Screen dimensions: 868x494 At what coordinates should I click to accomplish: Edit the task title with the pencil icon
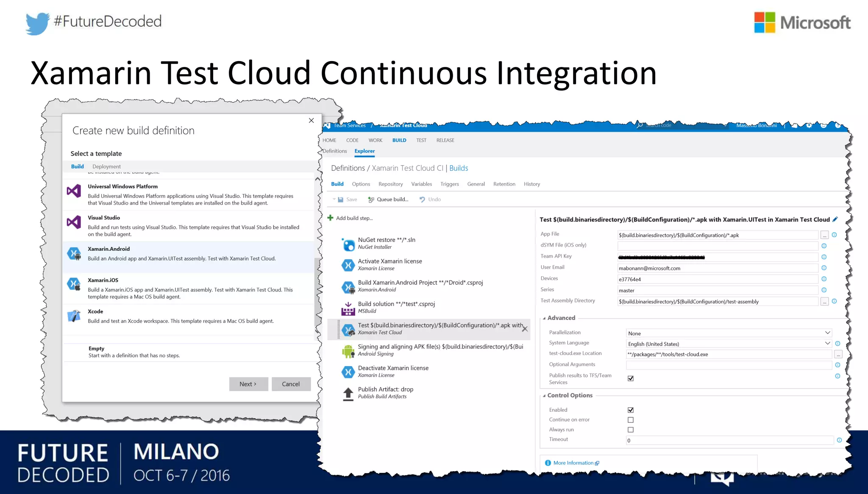tap(835, 219)
